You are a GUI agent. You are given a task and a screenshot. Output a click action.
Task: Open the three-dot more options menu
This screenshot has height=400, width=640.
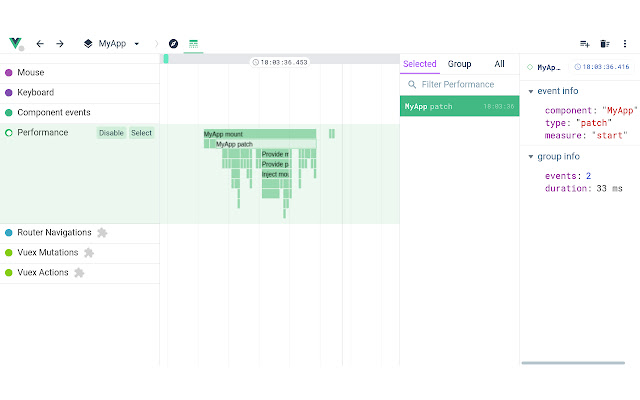pos(625,44)
